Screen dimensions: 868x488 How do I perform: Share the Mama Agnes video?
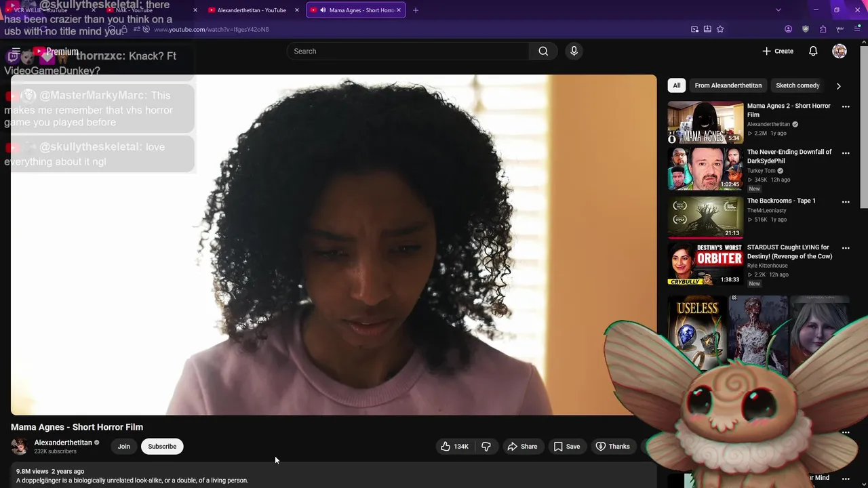pyautogui.click(x=522, y=446)
